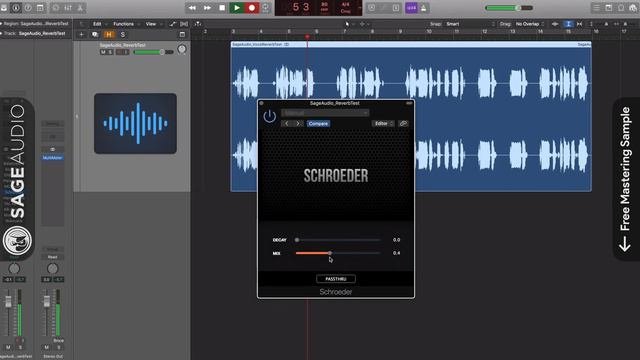Open Smart Controls in the control bar
Image resolution: width=640 pixels, height=360 pixels.
(56, 8)
